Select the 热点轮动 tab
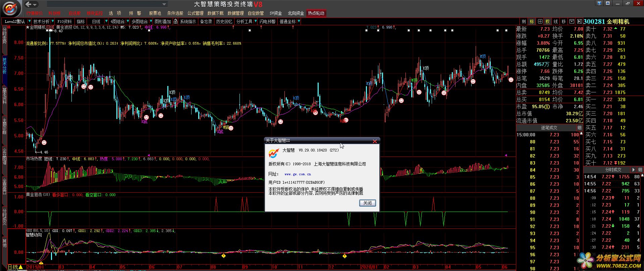 pyautogui.click(x=316, y=13)
